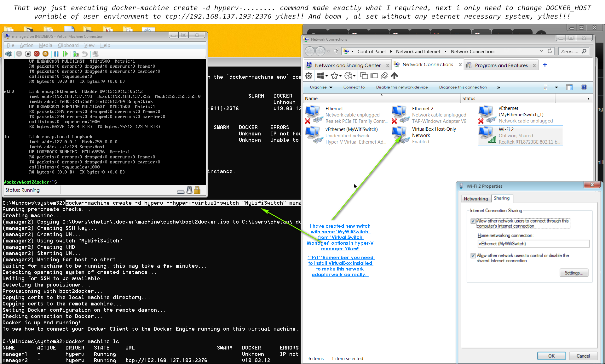This screenshot has width=605, height=364.
Task: Toggle the preview pane icon
Action: pyautogui.click(x=569, y=87)
